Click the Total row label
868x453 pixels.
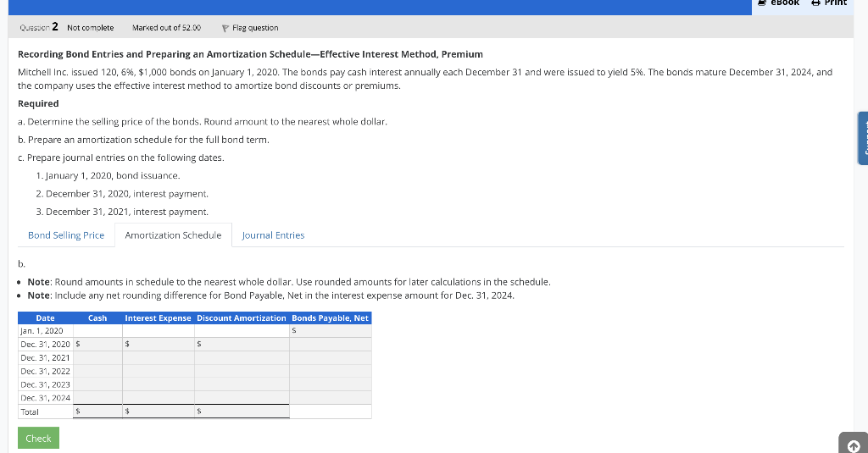point(30,412)
